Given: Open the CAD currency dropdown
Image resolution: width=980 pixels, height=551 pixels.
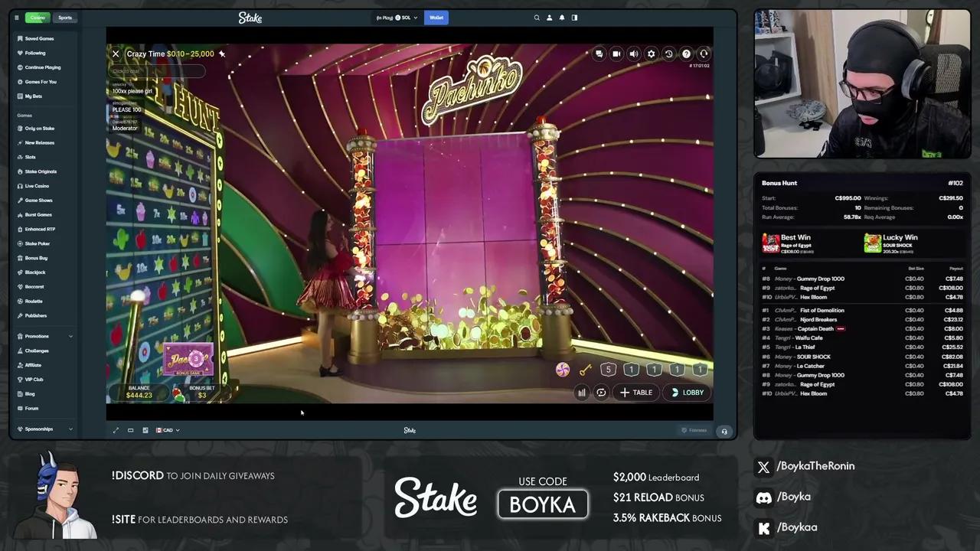Looking at the screenshot, I should (x=168, y=430).
